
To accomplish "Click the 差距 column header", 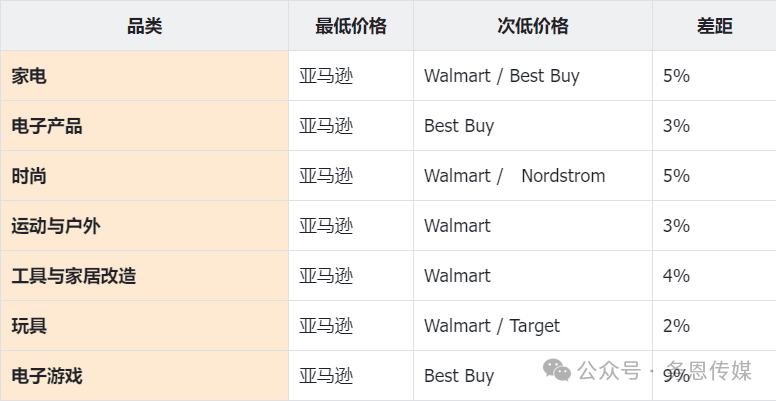I will (714, 26).
